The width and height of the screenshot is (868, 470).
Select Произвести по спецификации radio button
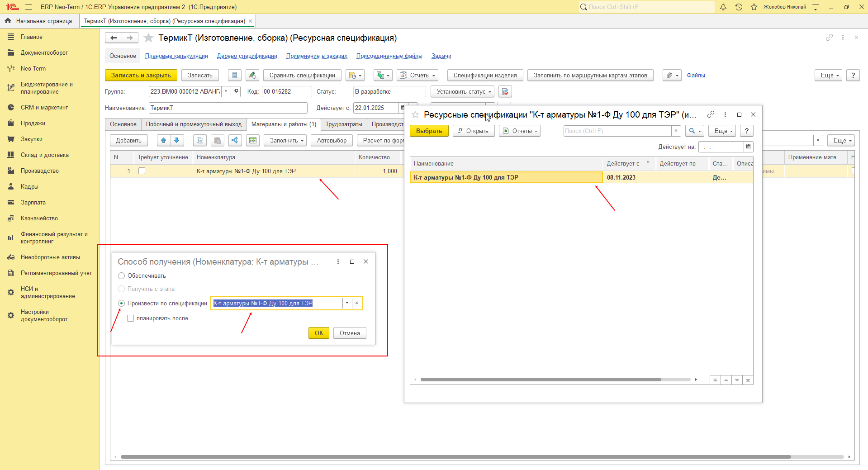pos(121,304)
